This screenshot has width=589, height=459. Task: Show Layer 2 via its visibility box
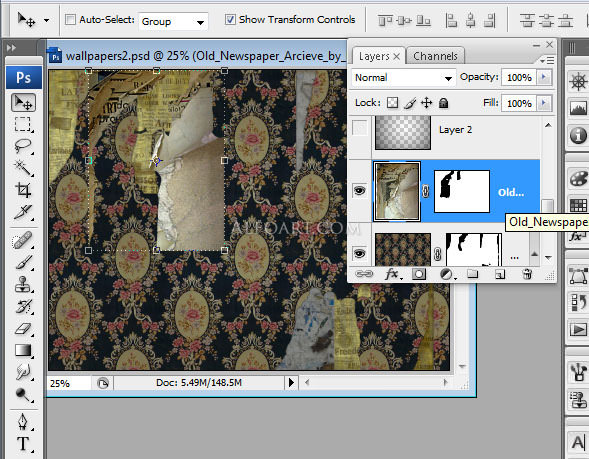tap(359, 128)
